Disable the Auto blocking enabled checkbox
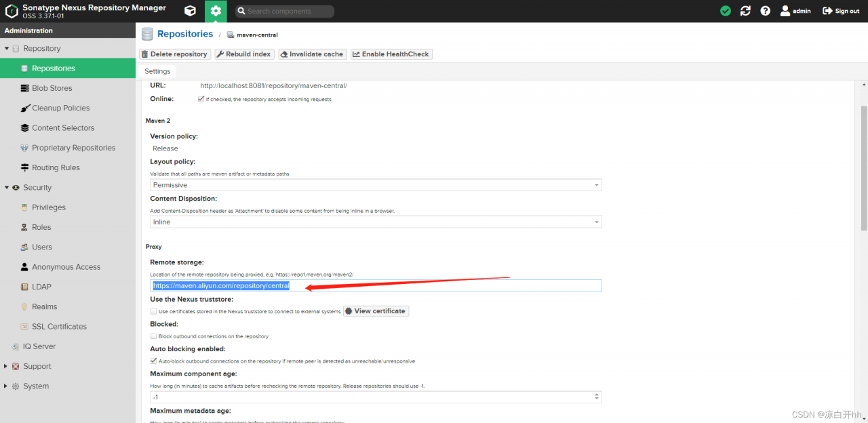Viewport: 868px width, 423px height. (153, 361)
